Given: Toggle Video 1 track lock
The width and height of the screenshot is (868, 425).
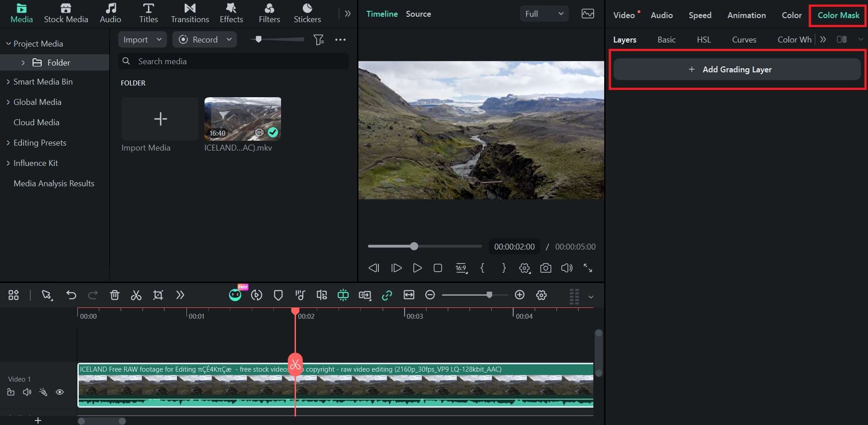Looking at the screenshot, I should point(11,392).
